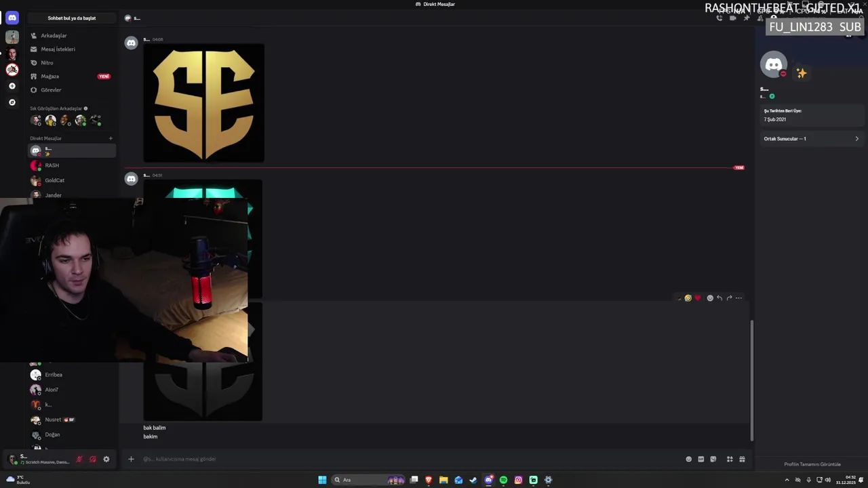The image size is (868, 488).
Task: Open Mağaza shop
Action: (x=72, y=76)
